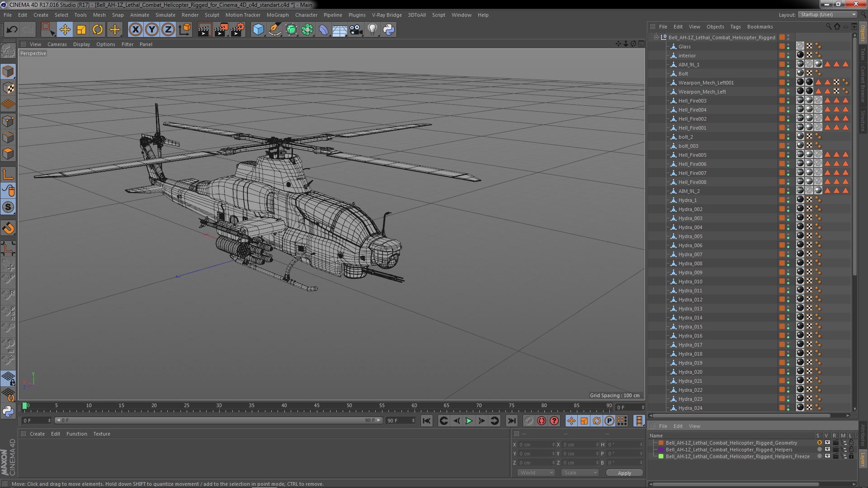This screenshot has width=868, height=488.
Task: Toggle visibility of Interior layer
Action: point(788,55)
